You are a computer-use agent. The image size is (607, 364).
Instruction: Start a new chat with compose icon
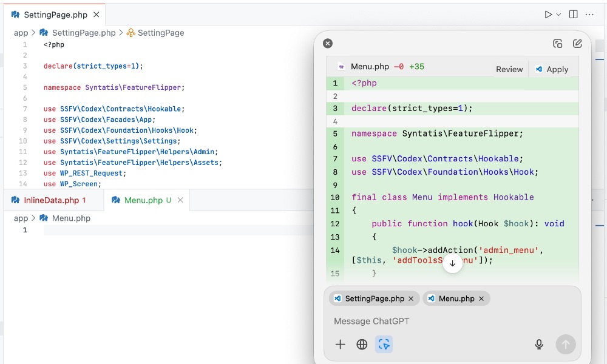[x=577, y=43]
